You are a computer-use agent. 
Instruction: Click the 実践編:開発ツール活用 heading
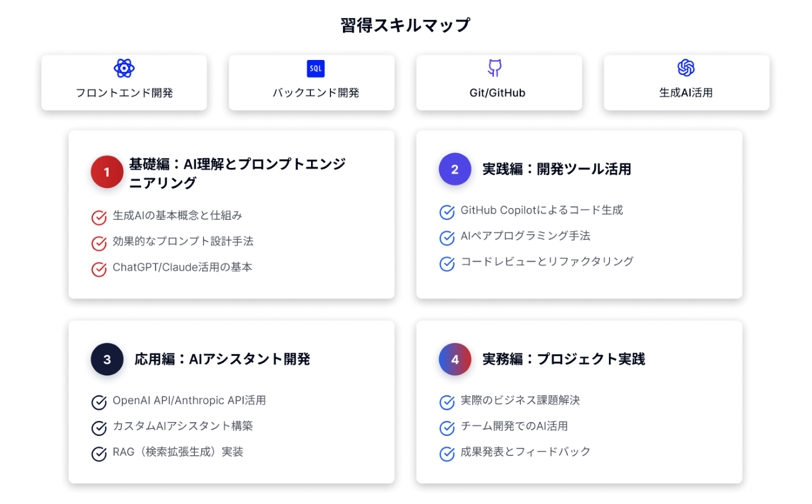coord(557,169)
